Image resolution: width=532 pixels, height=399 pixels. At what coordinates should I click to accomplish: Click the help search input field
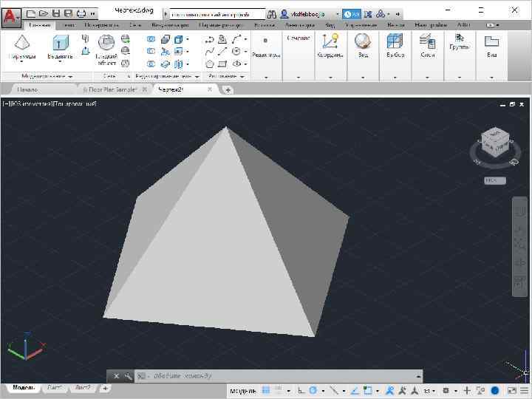tap(217, 14)
